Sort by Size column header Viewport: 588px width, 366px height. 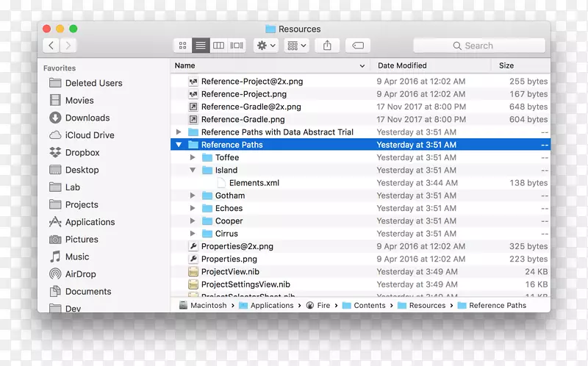(x=506, y=65)
